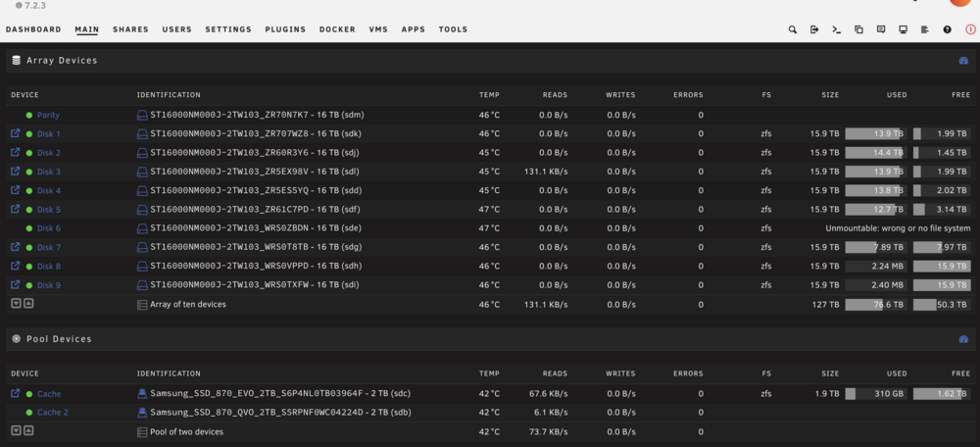Open the VMs menu
The image size is (980, 447).
pos(378,29)
